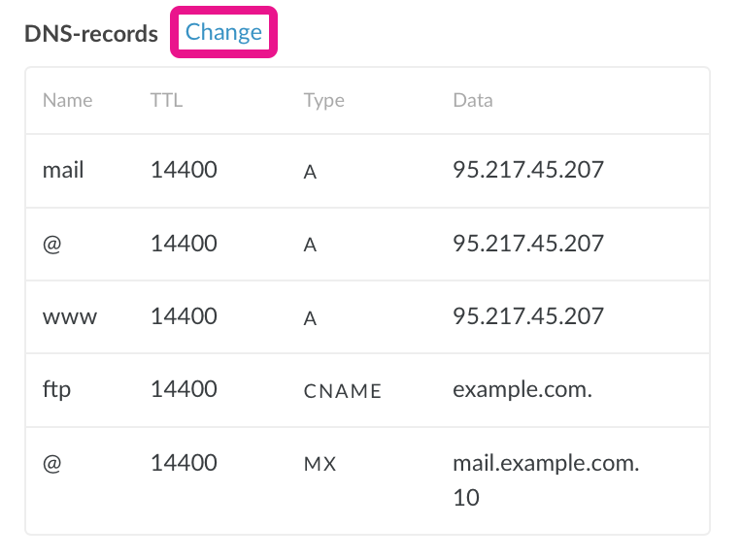Viewport: 741px width, 560px height.
Task: Click the Name column header
Action: point(68,100)
